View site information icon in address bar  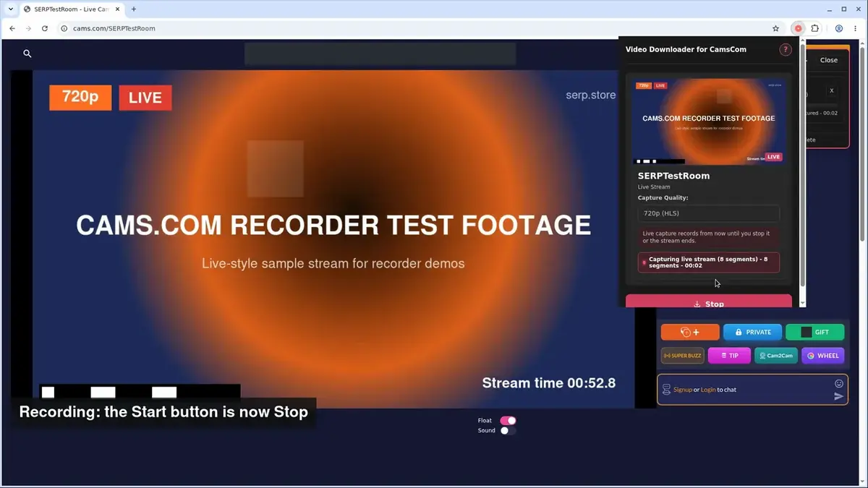(64, 28)
